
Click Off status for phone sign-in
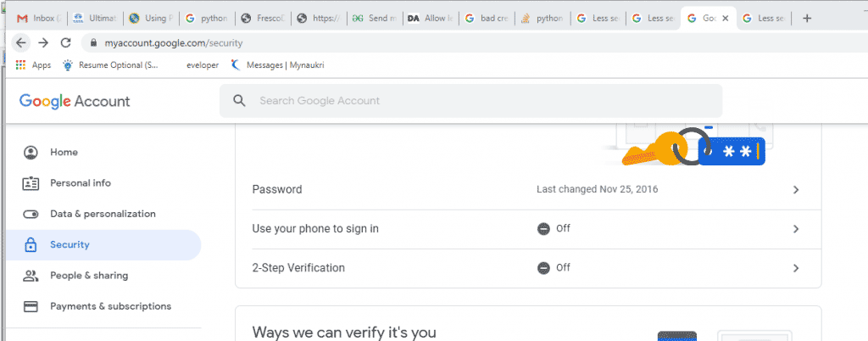(x=554, y=229)
